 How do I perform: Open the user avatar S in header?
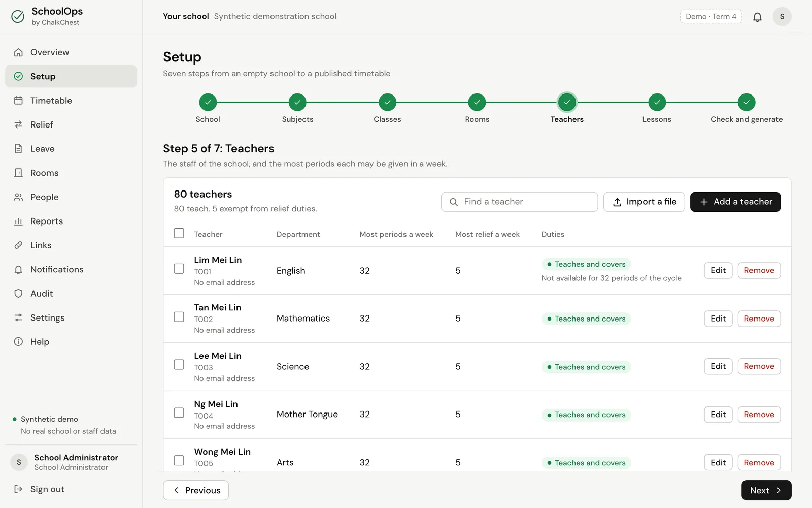tap(782, 17)
